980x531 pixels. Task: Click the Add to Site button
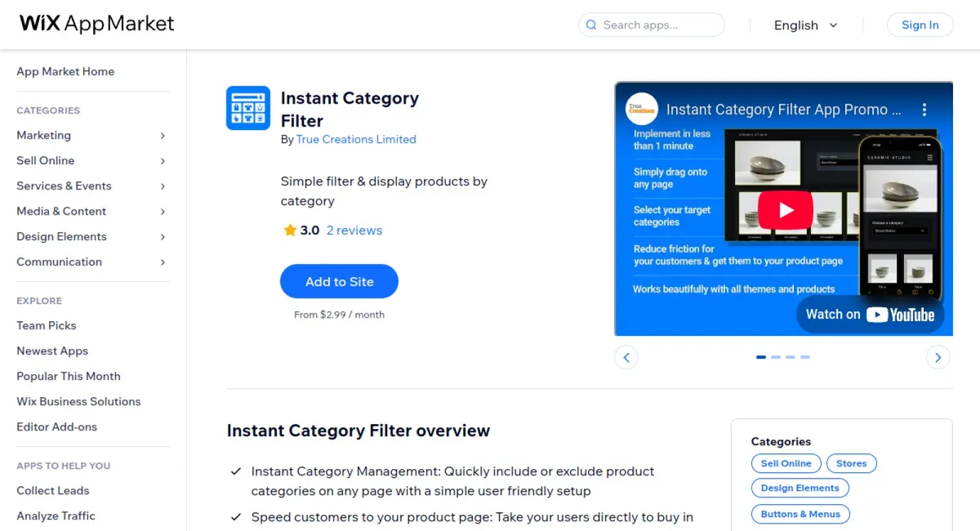coord(339,281)
